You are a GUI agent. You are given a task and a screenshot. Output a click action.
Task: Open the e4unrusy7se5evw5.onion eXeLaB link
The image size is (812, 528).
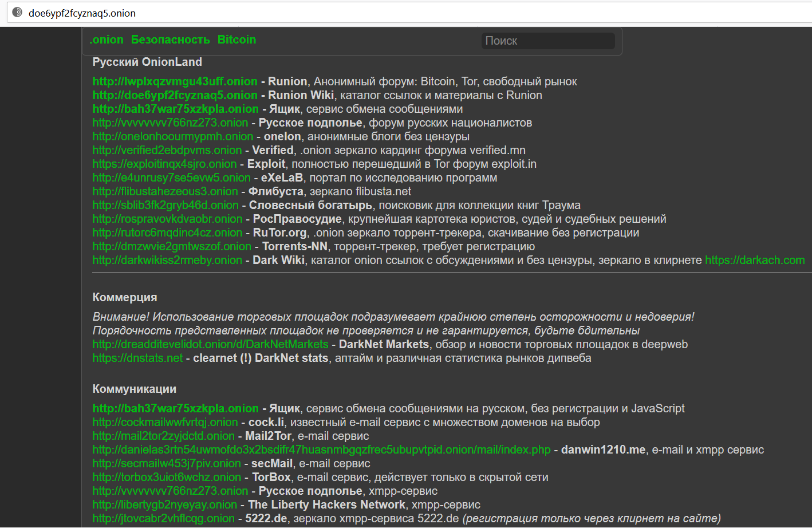click(x=172, y=178)
